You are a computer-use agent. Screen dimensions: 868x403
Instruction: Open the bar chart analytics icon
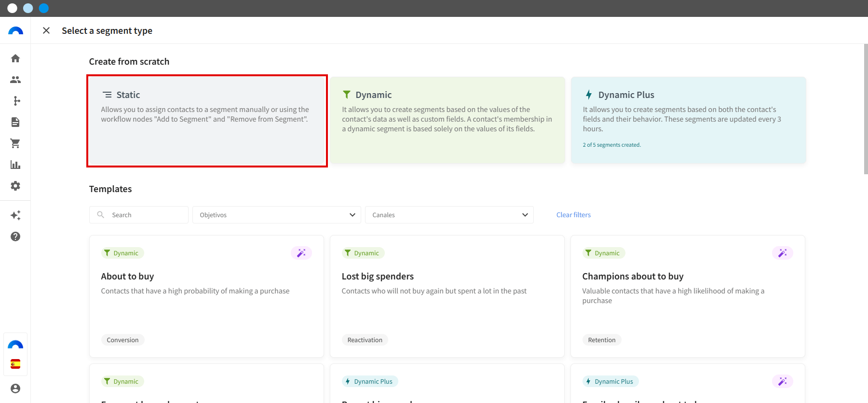click(x=15, y=165)
